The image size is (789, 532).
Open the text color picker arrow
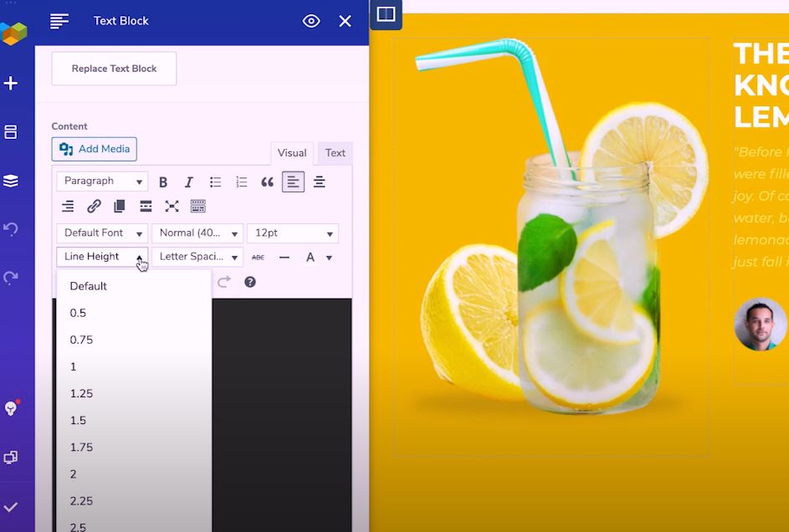[329, 258]
